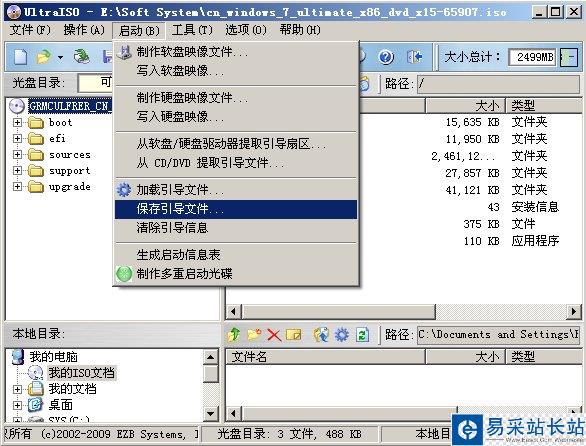Expand the upgrade folder

17,186
